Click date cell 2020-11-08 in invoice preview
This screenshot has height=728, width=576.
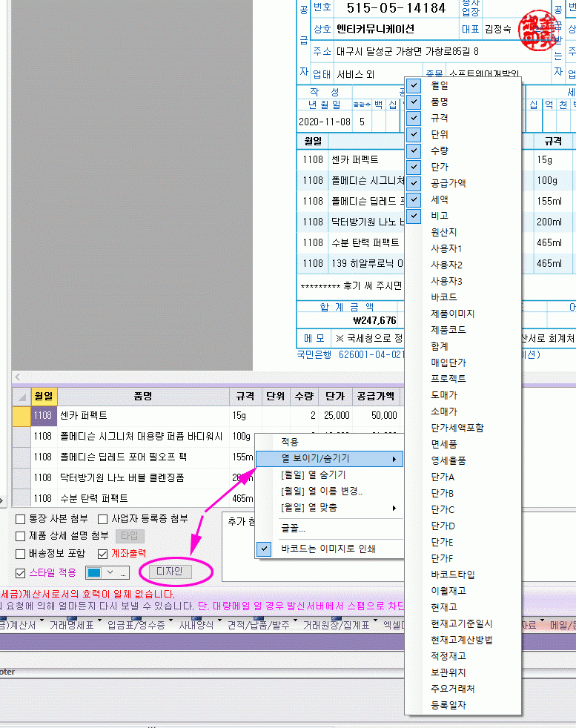click(x=325, y=122)
